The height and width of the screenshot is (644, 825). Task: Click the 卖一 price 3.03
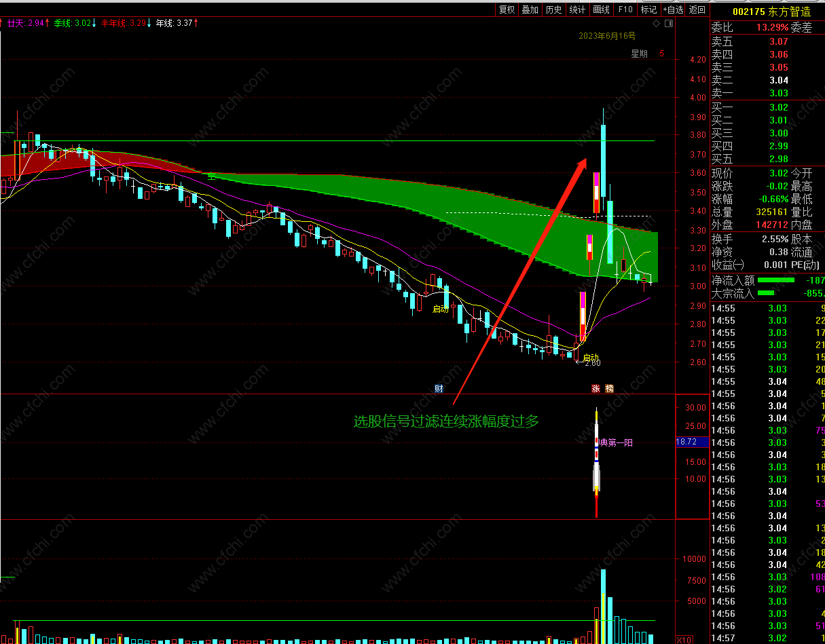pos(778,93)
